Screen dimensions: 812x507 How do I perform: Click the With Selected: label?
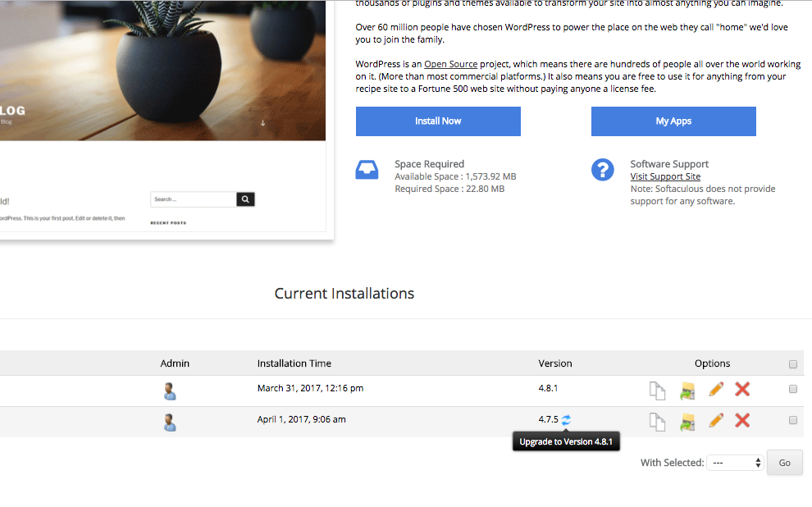(673, 463)
